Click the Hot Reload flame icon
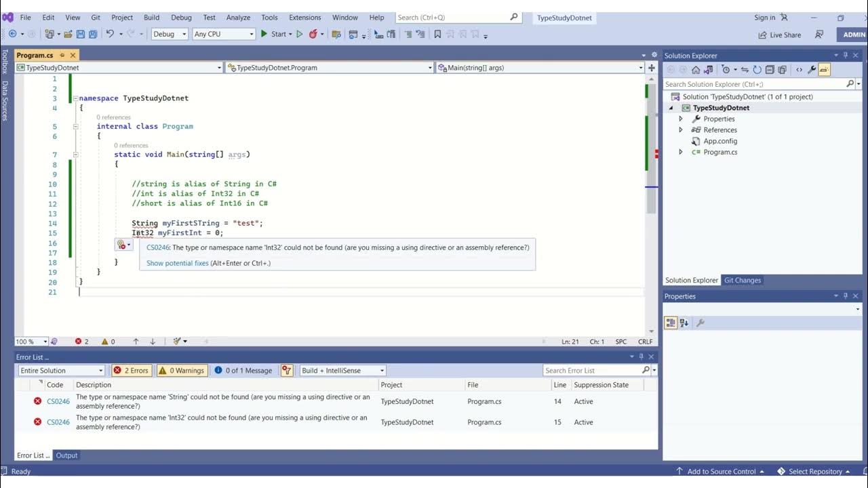 pyautogui.click(x=313, y=34)
